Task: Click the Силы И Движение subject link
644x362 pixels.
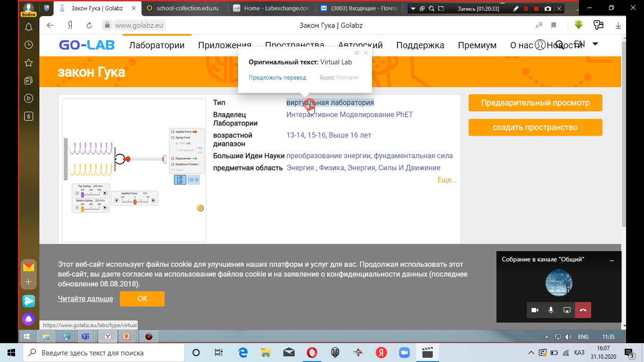Action: [x=409, y=168]
